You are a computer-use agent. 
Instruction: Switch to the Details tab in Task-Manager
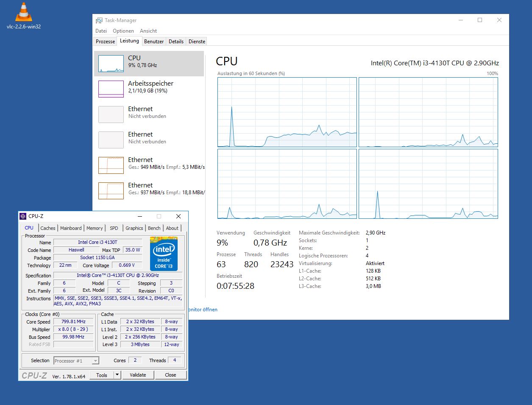(x=176, y=42)
